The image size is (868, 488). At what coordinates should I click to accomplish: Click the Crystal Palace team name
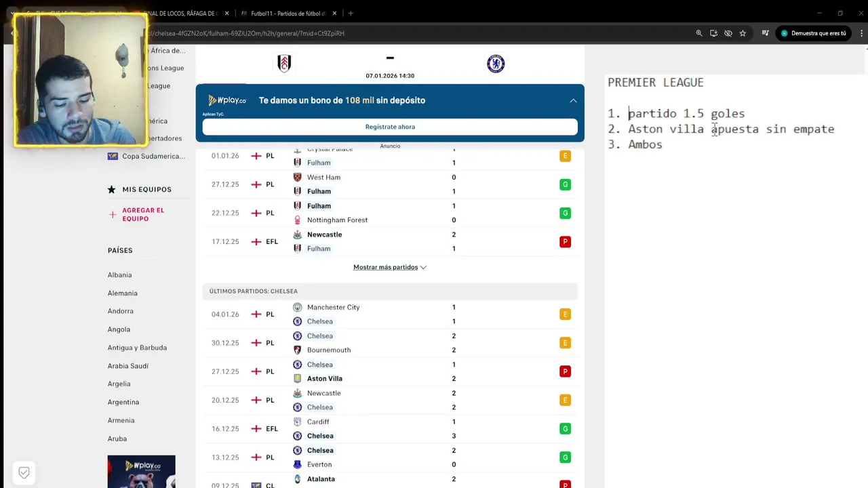click(x=330, y=148)
